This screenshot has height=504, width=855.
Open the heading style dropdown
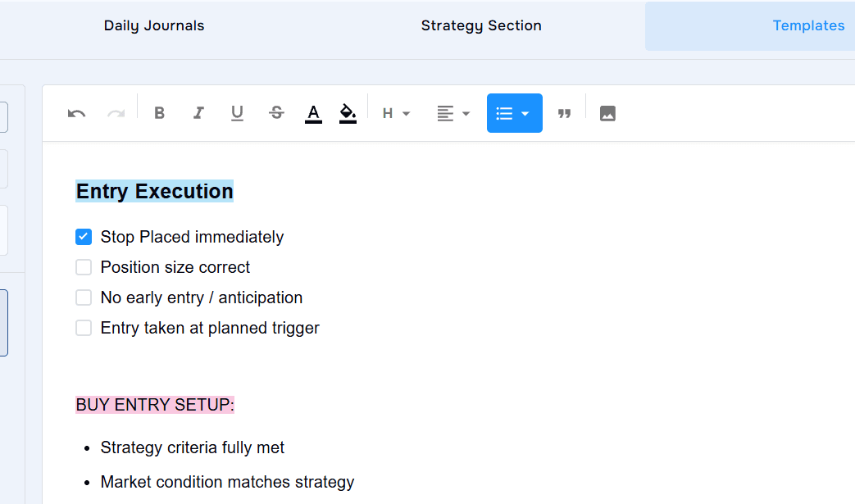[396, 113]
